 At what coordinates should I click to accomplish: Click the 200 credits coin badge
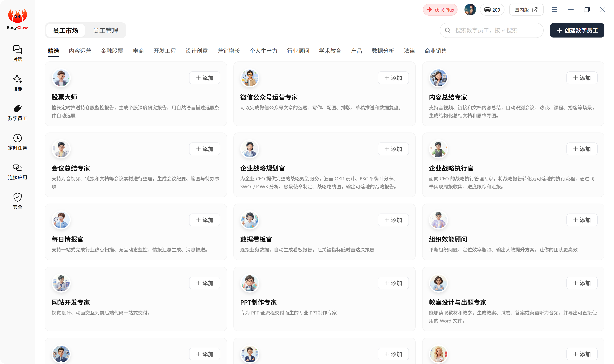tap(492, 10)
